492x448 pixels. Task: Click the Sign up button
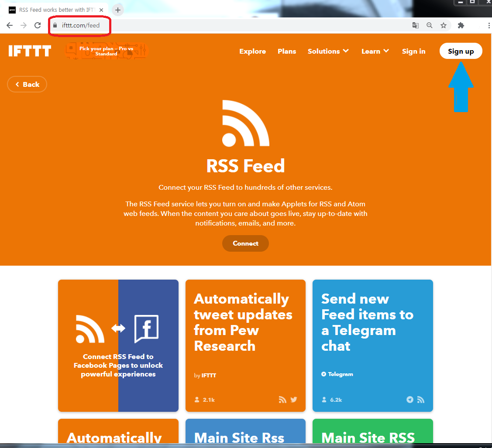tap(461, 51)
